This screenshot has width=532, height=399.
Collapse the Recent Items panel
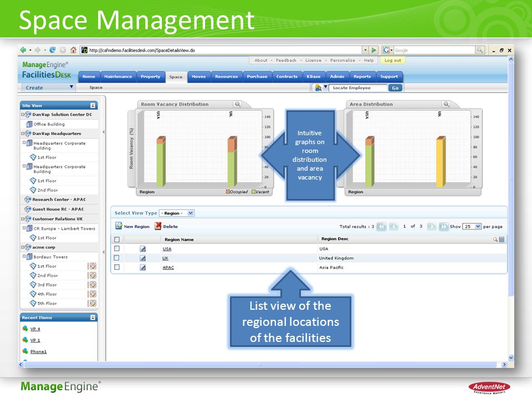93,318
